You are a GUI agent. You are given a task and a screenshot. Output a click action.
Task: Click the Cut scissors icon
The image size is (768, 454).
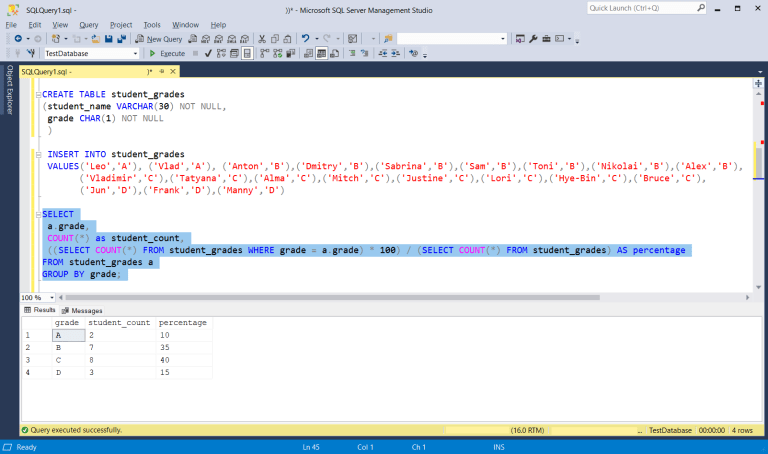pyautogui.click(x=262, y=39)
